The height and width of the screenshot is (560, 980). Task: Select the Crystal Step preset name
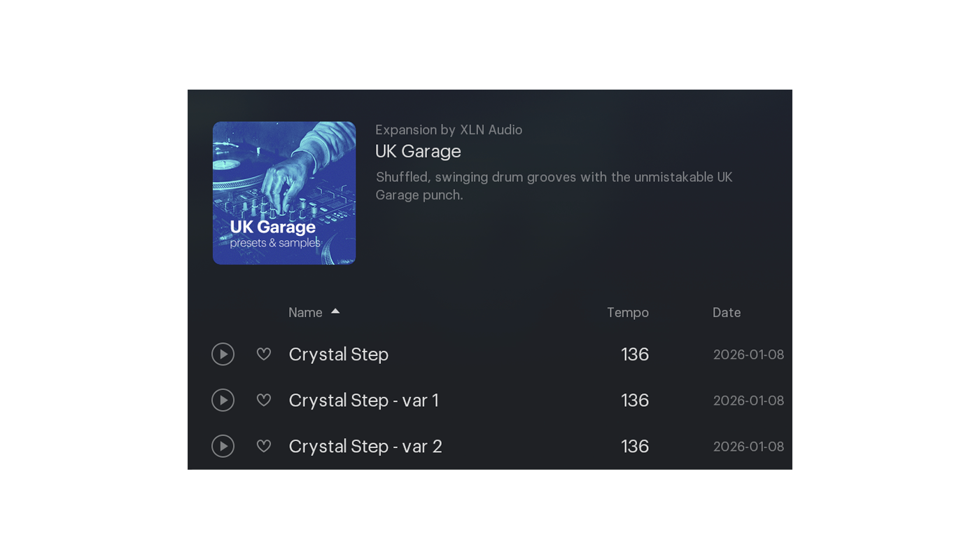pos(339,354)
